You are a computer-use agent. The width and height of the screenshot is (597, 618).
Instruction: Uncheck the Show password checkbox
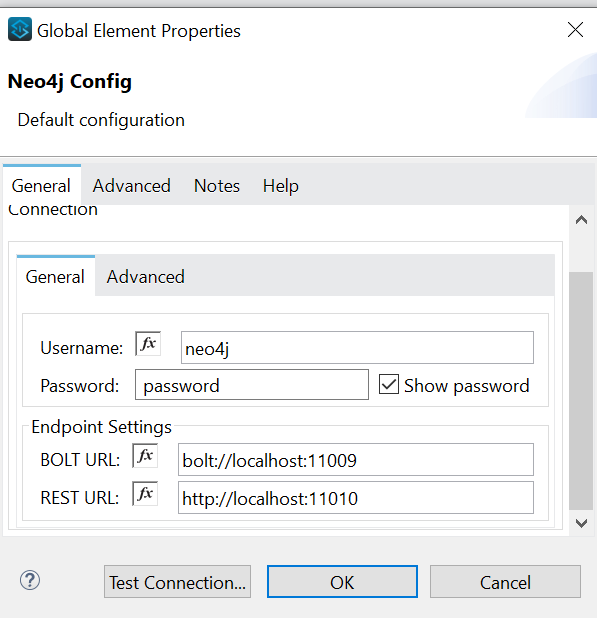coord(389,384)
